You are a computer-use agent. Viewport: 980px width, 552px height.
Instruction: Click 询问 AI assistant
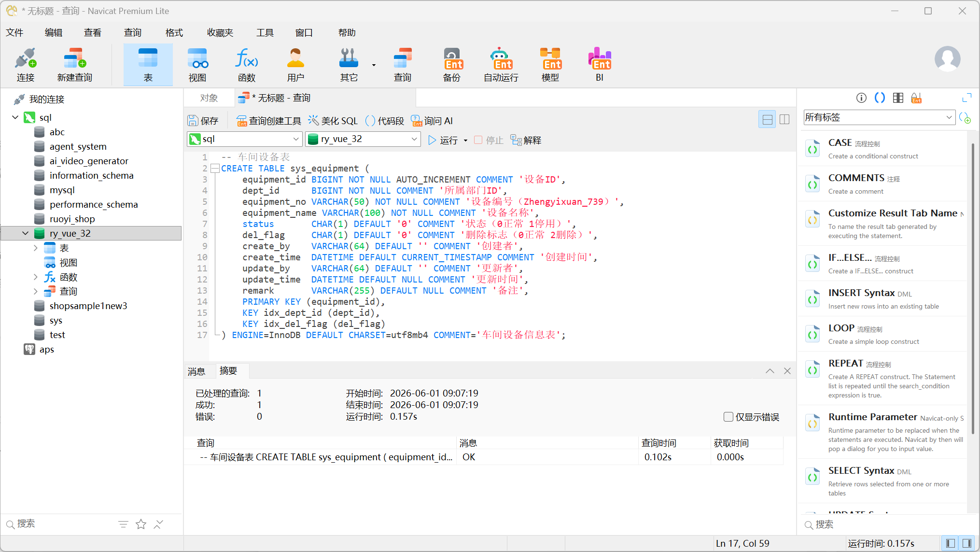(x=432, y=121)
